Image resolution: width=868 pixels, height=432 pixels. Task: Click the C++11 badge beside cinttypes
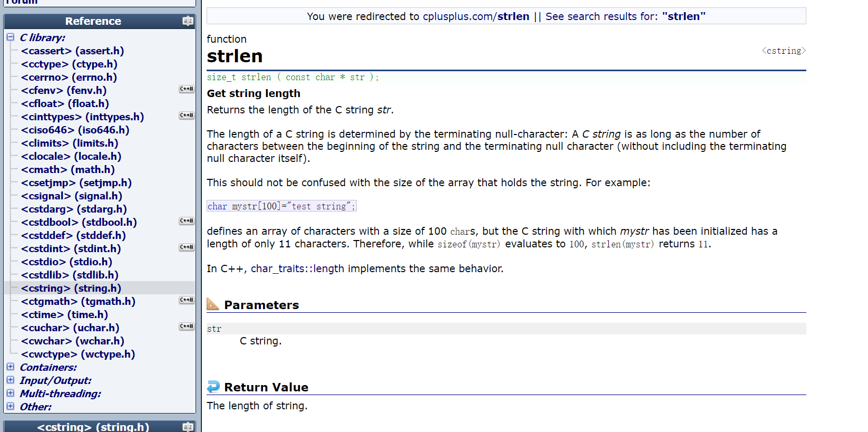187,116
